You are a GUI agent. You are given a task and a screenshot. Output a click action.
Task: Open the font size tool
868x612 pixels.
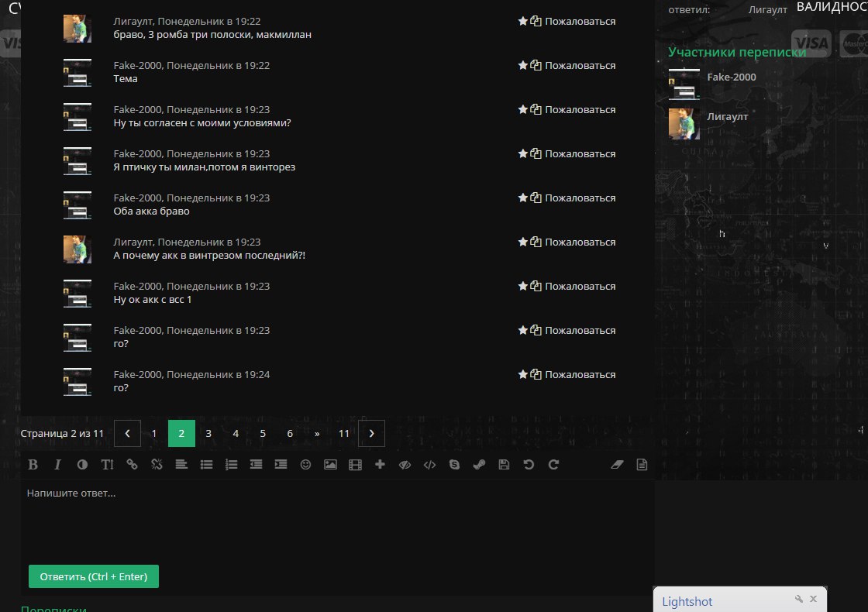coord(107,465)
